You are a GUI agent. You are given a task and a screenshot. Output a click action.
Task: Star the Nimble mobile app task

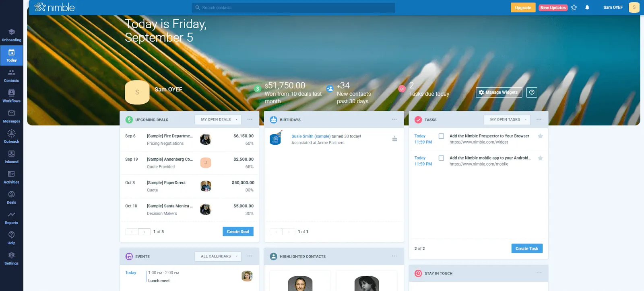pyautogui.click(x=540, y=158)
